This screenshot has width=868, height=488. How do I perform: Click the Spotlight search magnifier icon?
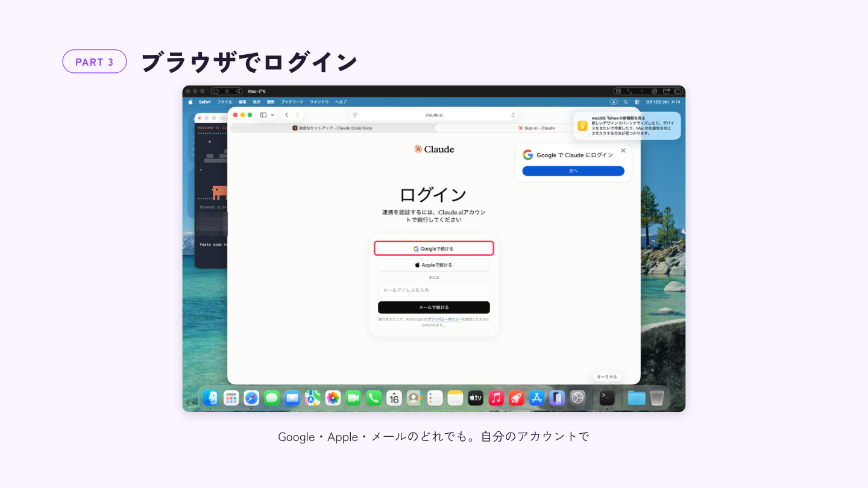coord(626,102)
